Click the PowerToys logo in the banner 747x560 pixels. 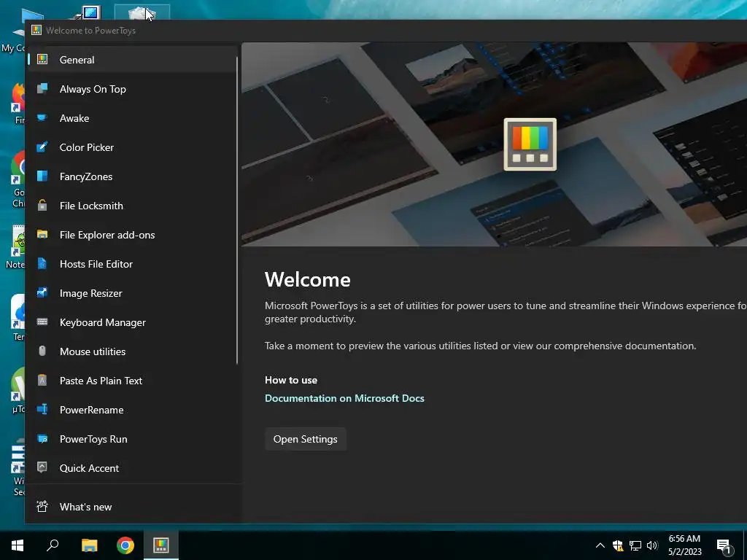coord(530,144)
